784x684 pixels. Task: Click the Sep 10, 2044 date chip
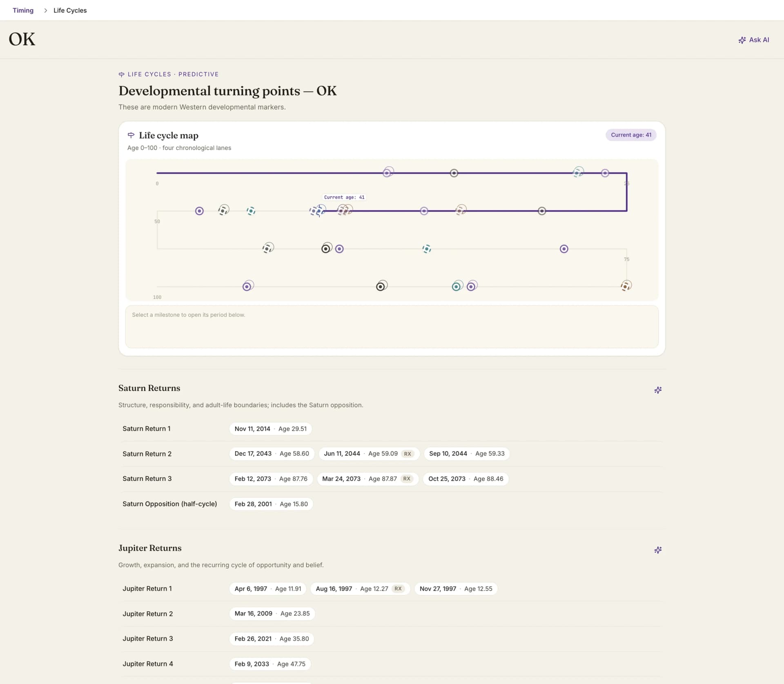[467, 454]
